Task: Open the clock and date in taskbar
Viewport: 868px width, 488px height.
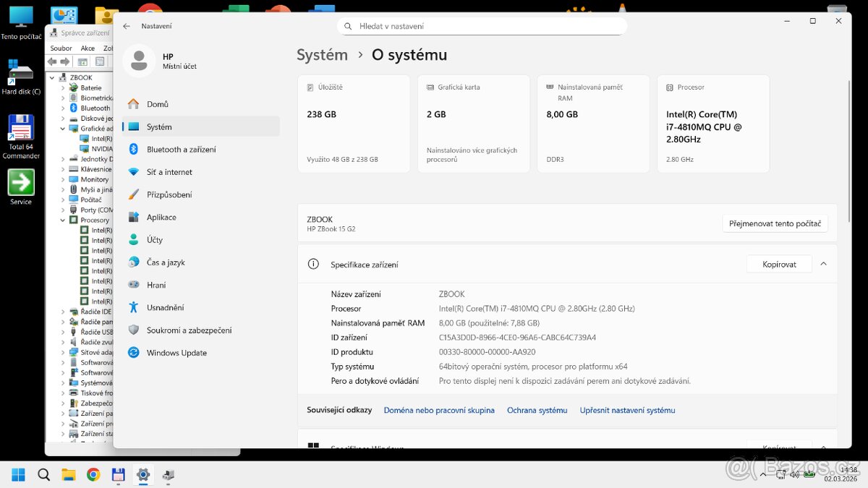Action: click(841, 474)
